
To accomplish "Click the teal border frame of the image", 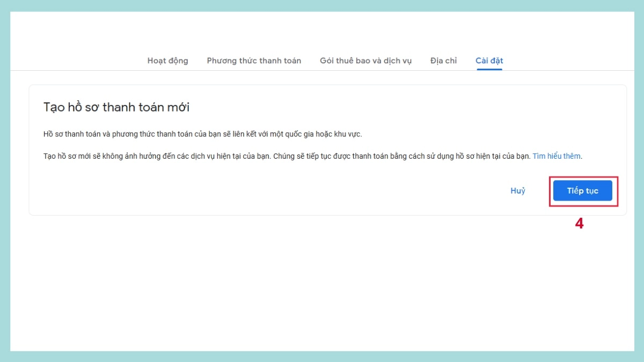I will tap(322, 5).
